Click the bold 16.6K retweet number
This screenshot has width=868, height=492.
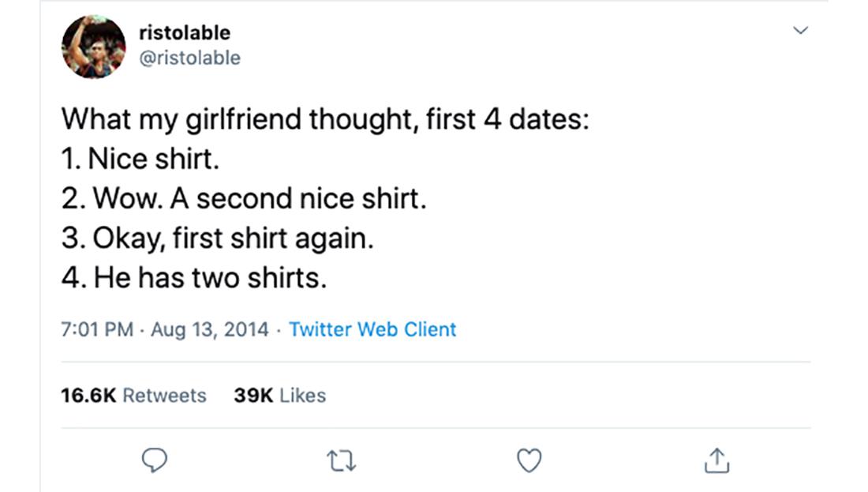click(88, 395)
